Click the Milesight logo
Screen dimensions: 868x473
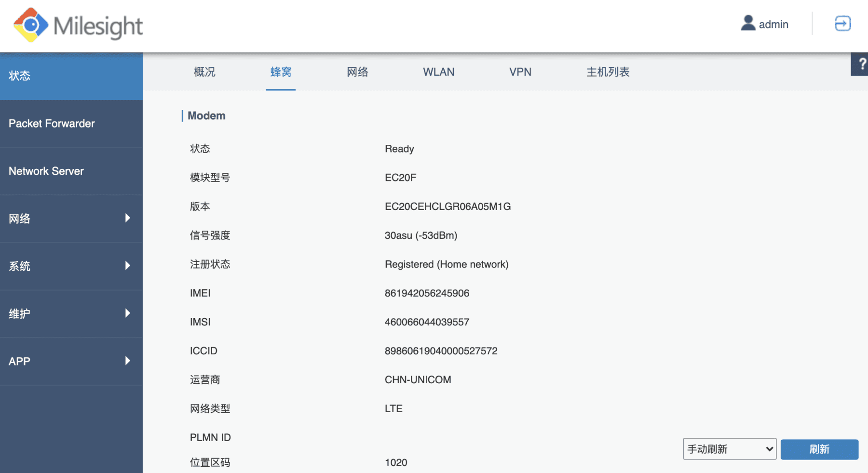[77, 26]
